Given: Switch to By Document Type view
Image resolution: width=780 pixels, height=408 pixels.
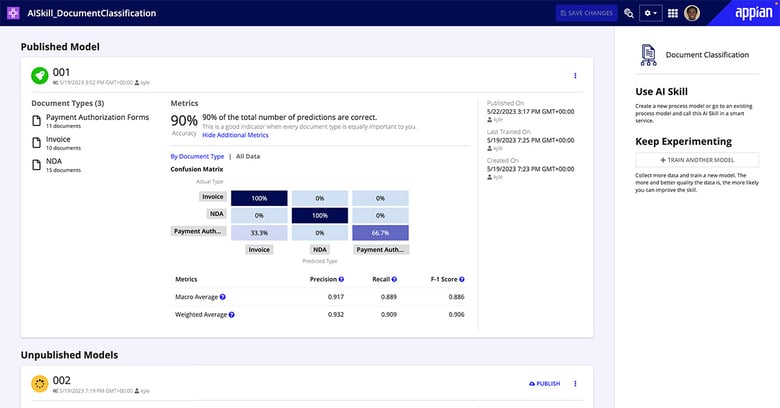Looking at the screenshot, I should tap(197, 156).
